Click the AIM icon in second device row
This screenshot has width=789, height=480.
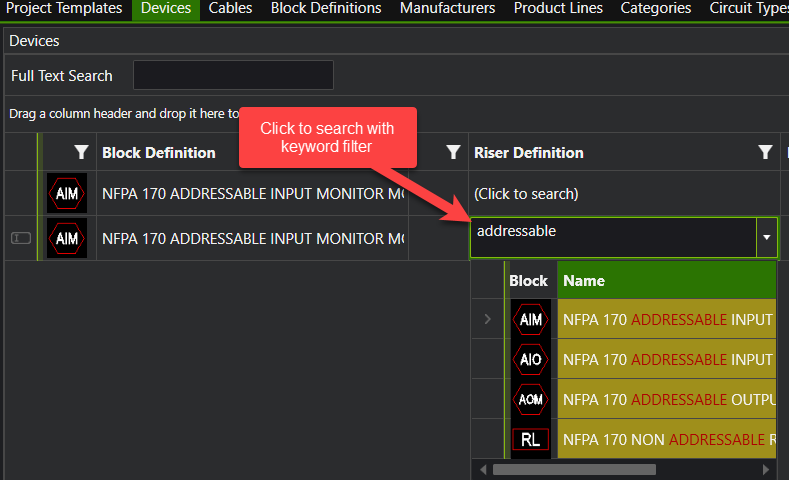tap(68, 239)
